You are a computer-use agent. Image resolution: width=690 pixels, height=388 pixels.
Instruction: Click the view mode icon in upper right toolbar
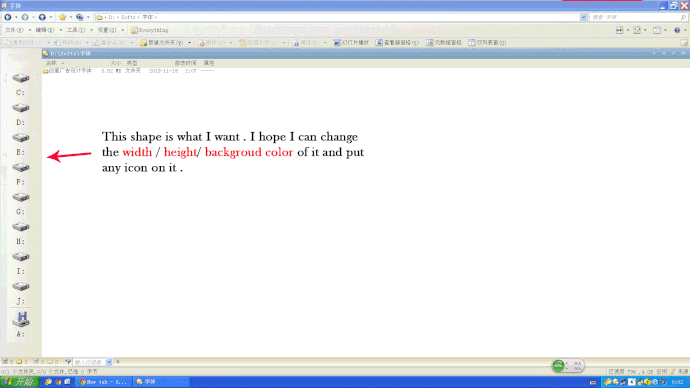click(619, 30)
